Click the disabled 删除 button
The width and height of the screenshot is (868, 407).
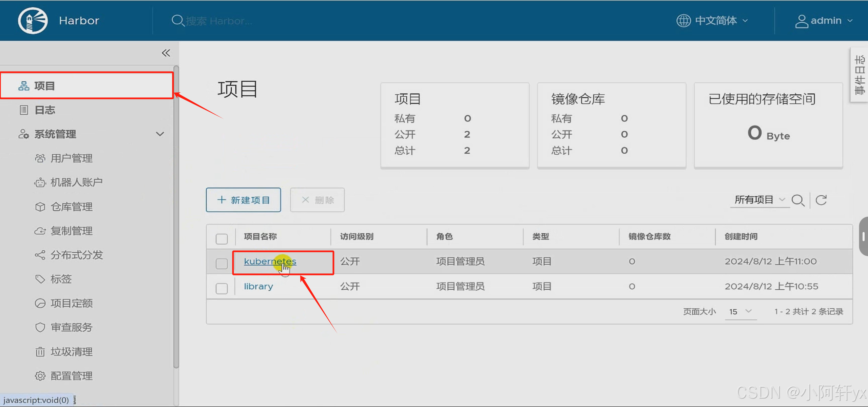coord(317,200)
